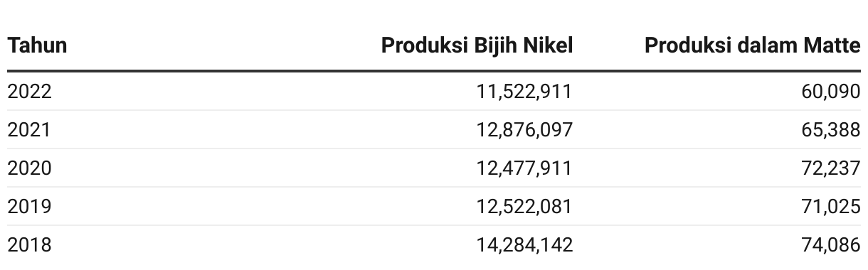The width and height of the screenshot is (868, 270).
Task: Select the Produksi Bijih Nikel header
Action: (477, 45)
